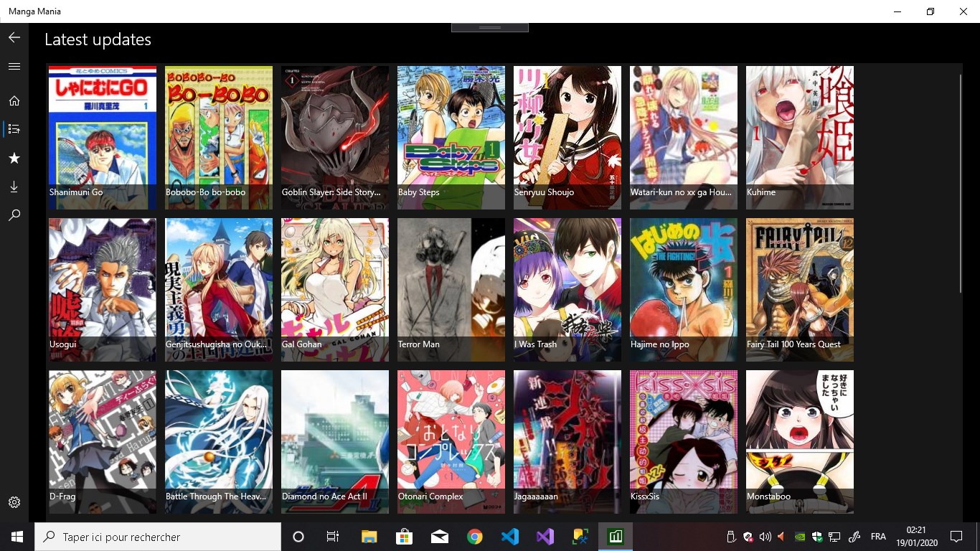The width and height of the screenshot is (980, 551).
Task: Go back using the back arrow
Action: [x=14, y=38]
